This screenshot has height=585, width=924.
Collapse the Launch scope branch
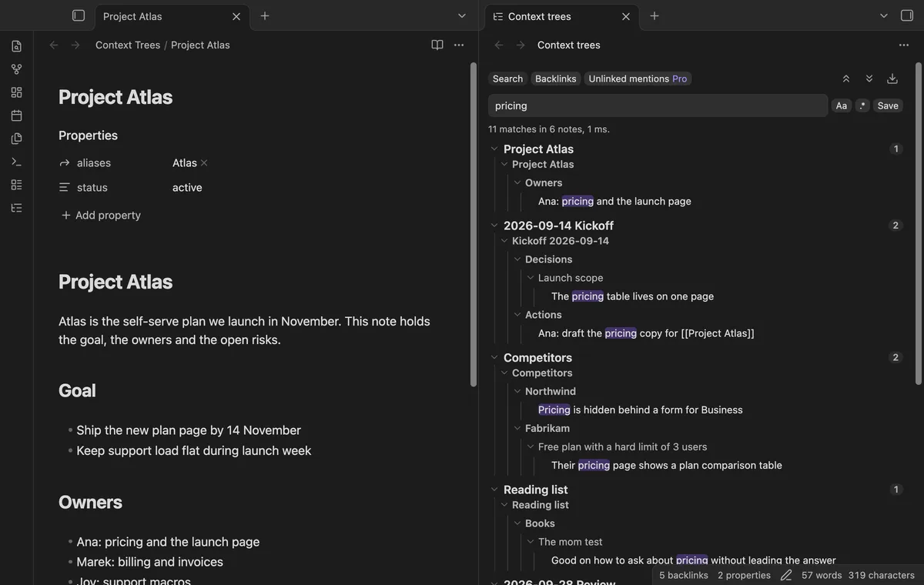531,278
